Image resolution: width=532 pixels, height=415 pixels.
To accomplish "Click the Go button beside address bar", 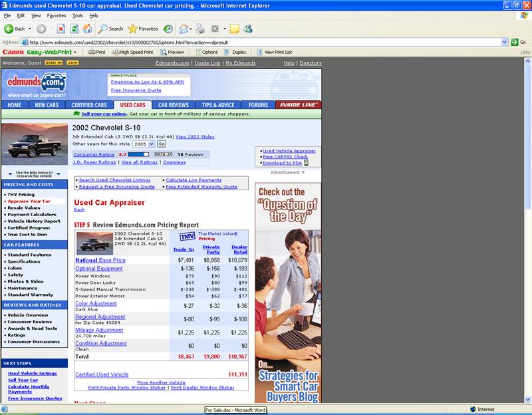I will tap(519, 42).
